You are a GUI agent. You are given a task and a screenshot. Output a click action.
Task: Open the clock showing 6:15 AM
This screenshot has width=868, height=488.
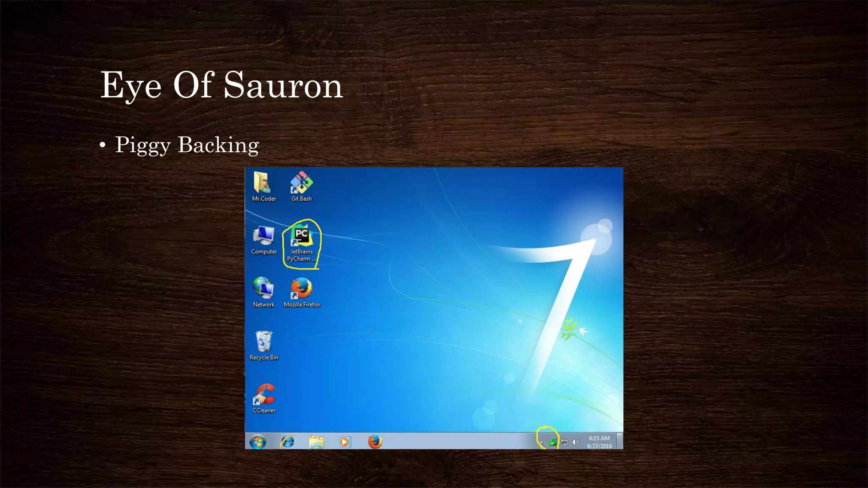(599, 442)
